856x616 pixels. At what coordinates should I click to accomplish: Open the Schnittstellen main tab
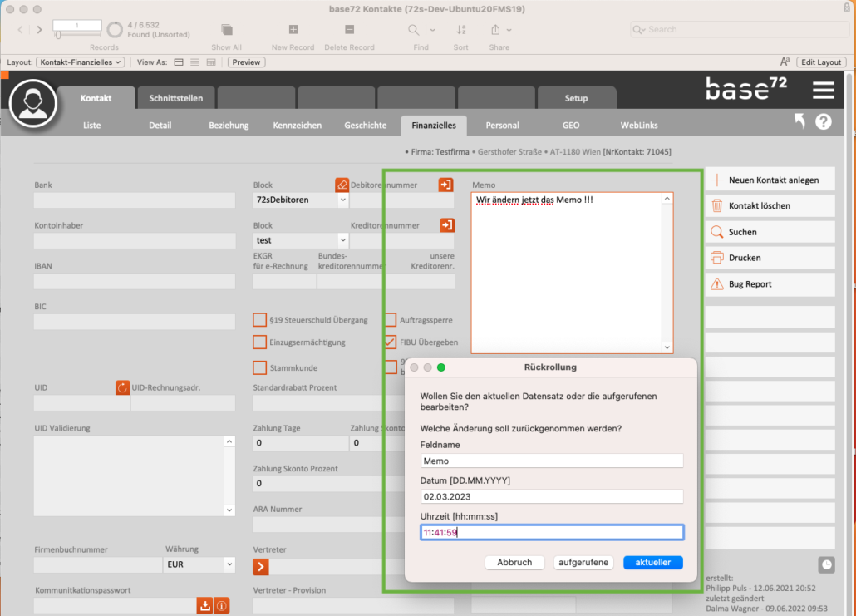[176, 98]
